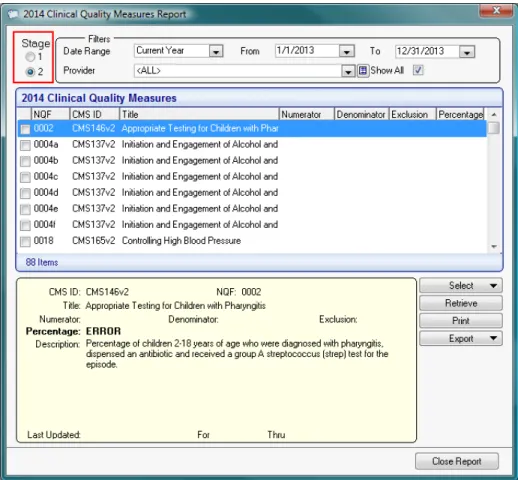The height and width of the screenshot is (480, 518).
Task: Select Stage 2 radio button
Action: click(30, 72)
